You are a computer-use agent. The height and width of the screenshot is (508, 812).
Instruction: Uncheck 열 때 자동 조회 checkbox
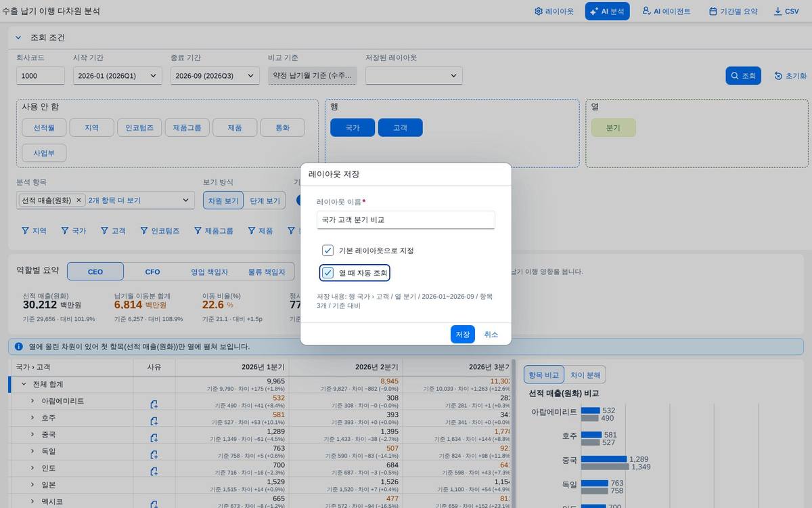(x=328, y=273)
